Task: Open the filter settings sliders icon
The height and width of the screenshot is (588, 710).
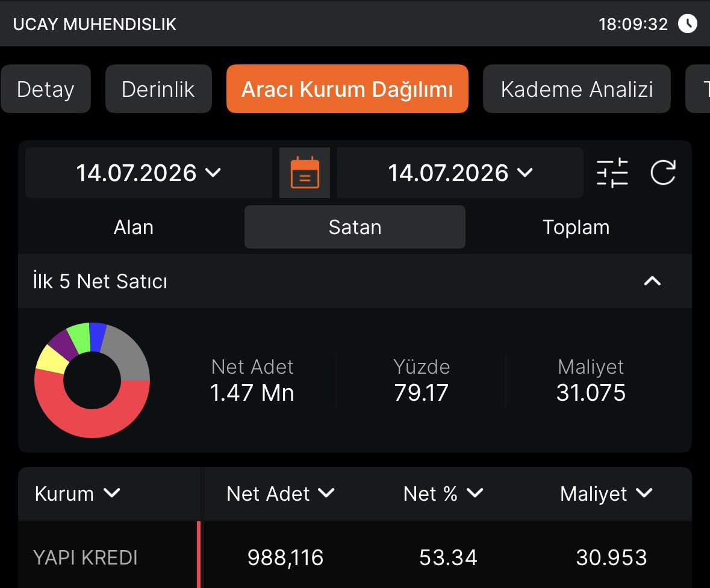Action: (612, 173)
